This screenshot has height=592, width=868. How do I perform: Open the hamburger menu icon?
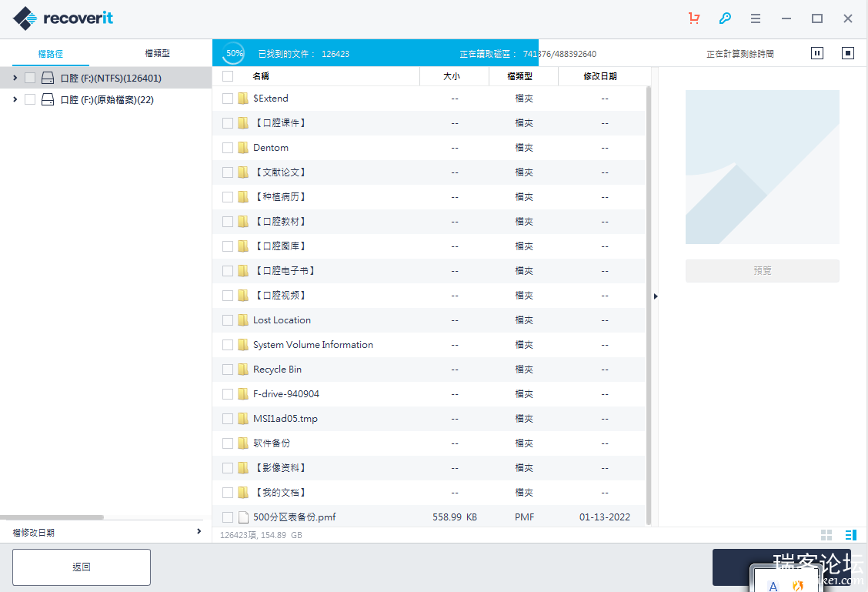(x=756, y=18)
